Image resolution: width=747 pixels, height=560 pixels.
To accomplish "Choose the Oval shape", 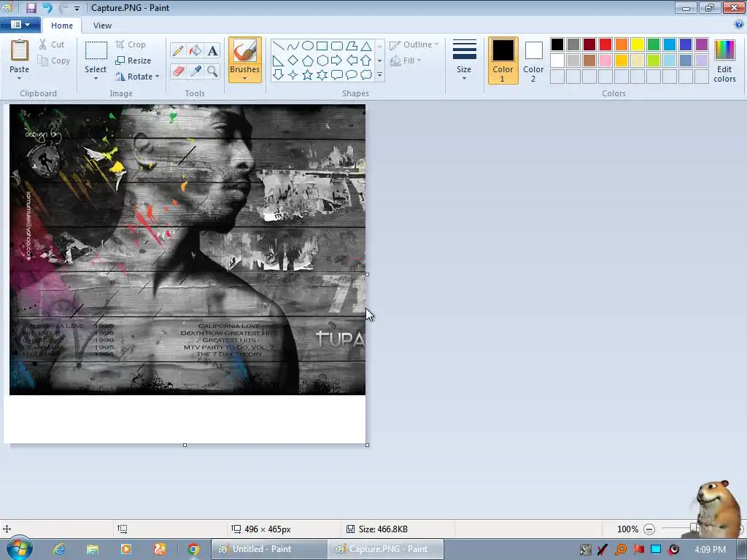I will coord(308,46).
